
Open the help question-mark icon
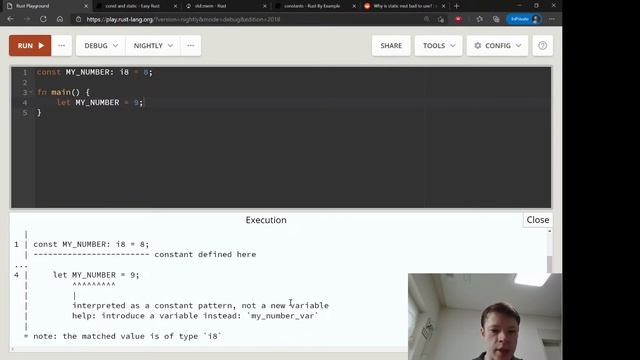click(542, 45)
